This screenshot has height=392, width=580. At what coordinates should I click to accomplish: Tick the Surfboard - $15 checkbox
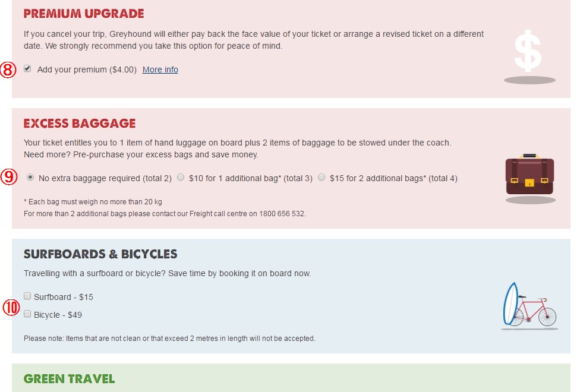pos(27,296)
